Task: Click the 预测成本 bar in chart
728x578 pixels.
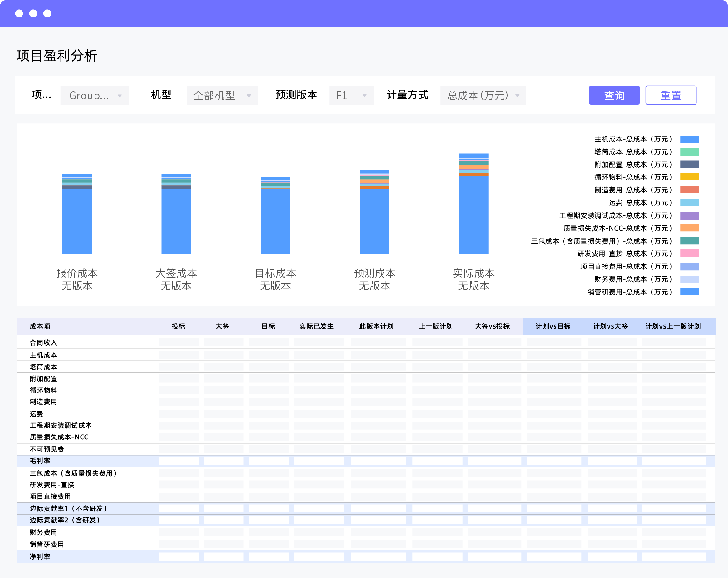Action: [x=374, y=220]
